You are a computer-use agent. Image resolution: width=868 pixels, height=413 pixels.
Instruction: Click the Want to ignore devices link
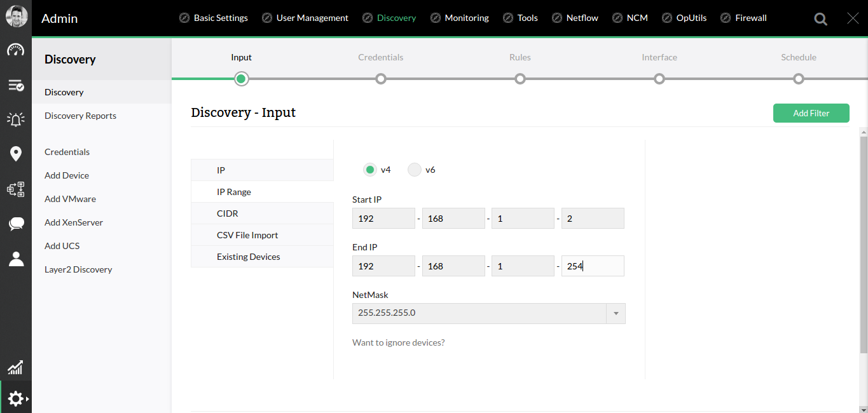coord(398,342)
